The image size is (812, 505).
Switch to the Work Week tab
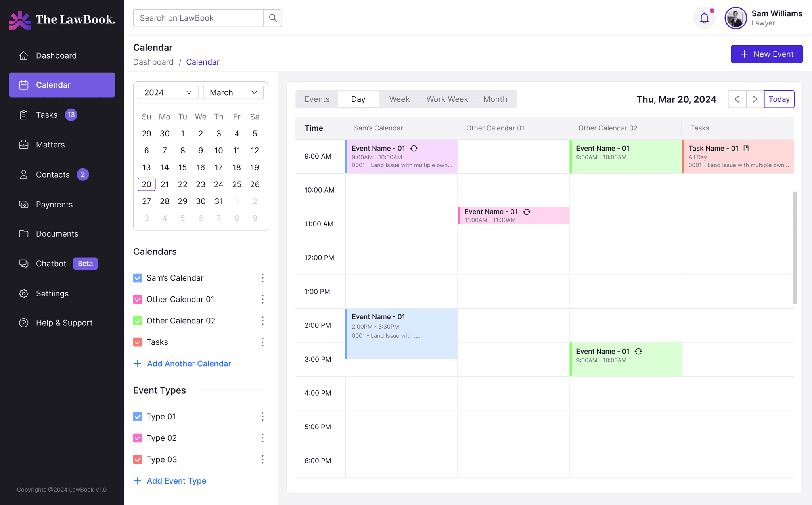[447, 99]
